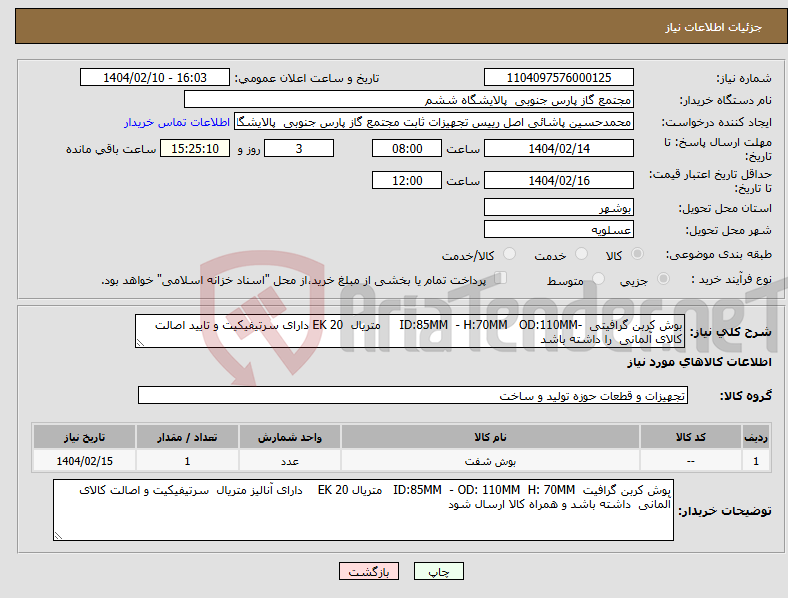Screen dimensions: 788x598
Task: Select the متوسط purchase type radio
Action: (x=598, y=278)
